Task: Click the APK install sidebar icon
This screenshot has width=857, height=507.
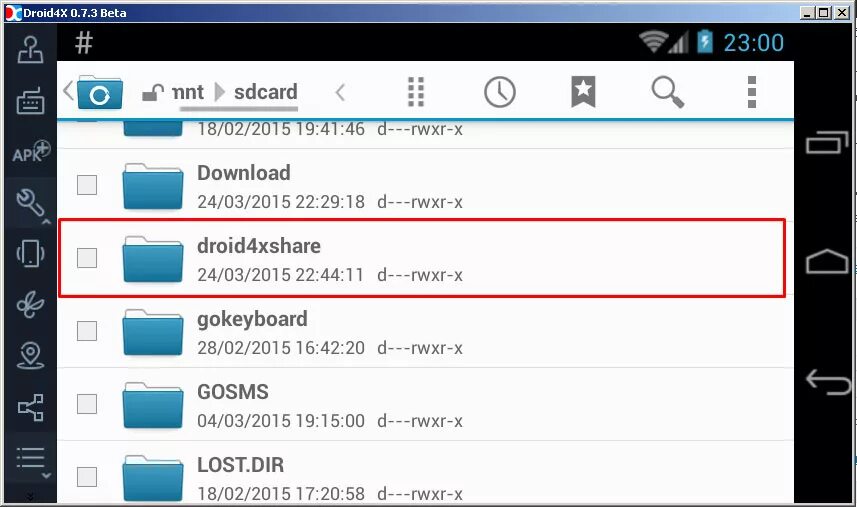Action: pos(31,152)
